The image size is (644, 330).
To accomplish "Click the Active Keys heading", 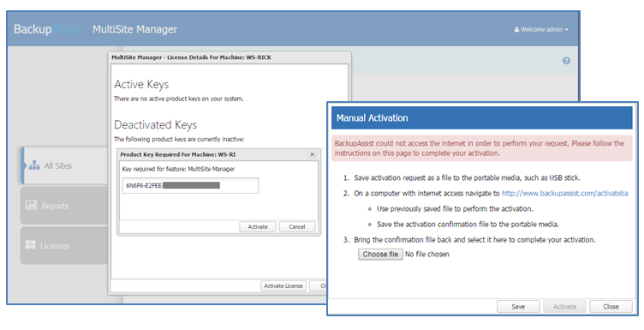I will 141,84.
